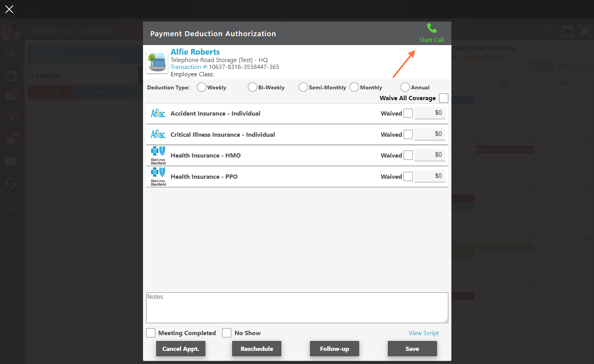This screenshot has width=594, height=364.
Task: Click the BlueCross BlueShield logo for PPO
Action: pos(158,176)
